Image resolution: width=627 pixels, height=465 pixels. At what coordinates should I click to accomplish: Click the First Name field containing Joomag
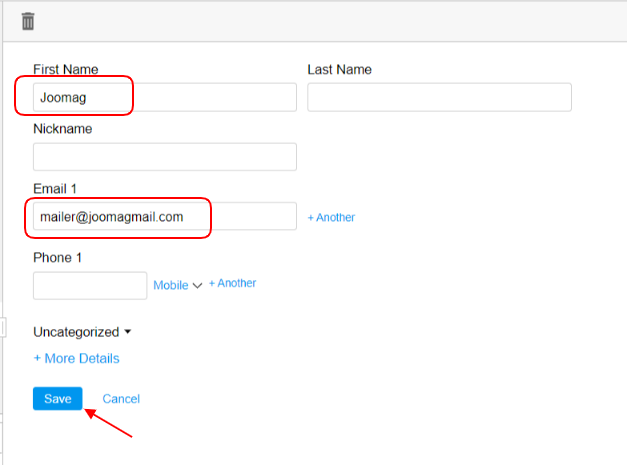click(x=165, y=97)
